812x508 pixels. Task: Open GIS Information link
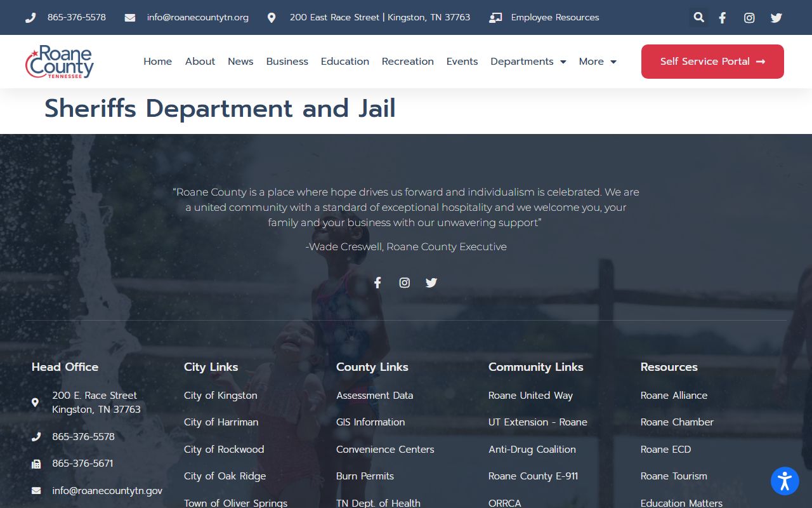pyautogui.click(x=370, y=422)
